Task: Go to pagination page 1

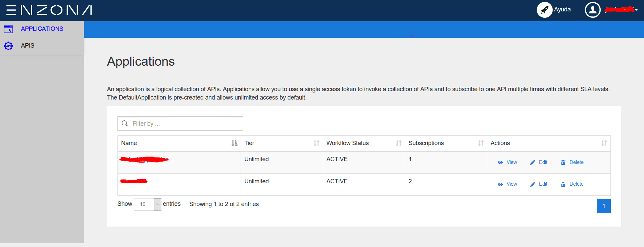Action: point(603,206)
